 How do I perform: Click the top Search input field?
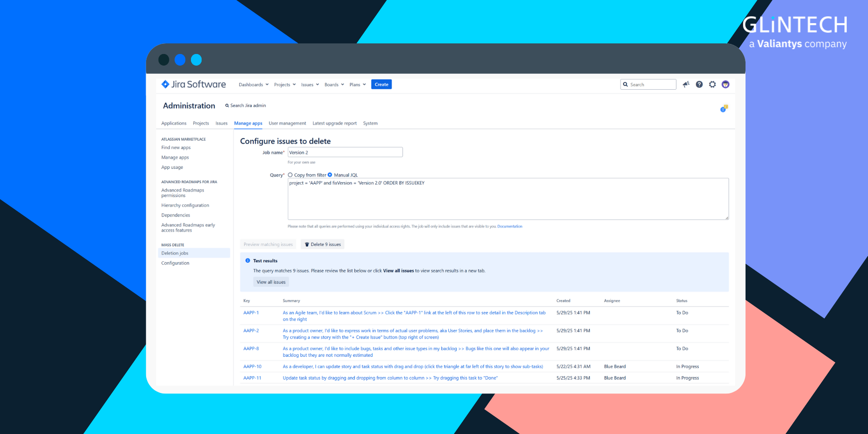648,84
